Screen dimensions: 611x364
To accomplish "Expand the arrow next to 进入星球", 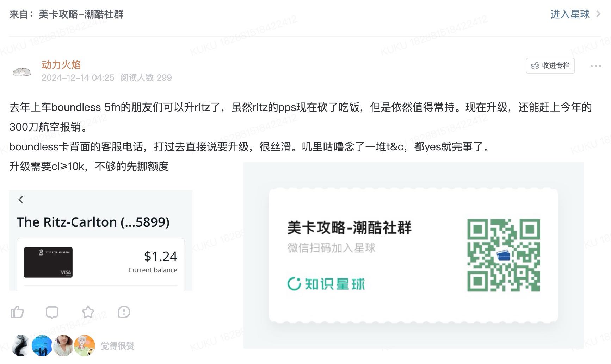I will click(598, 14).
